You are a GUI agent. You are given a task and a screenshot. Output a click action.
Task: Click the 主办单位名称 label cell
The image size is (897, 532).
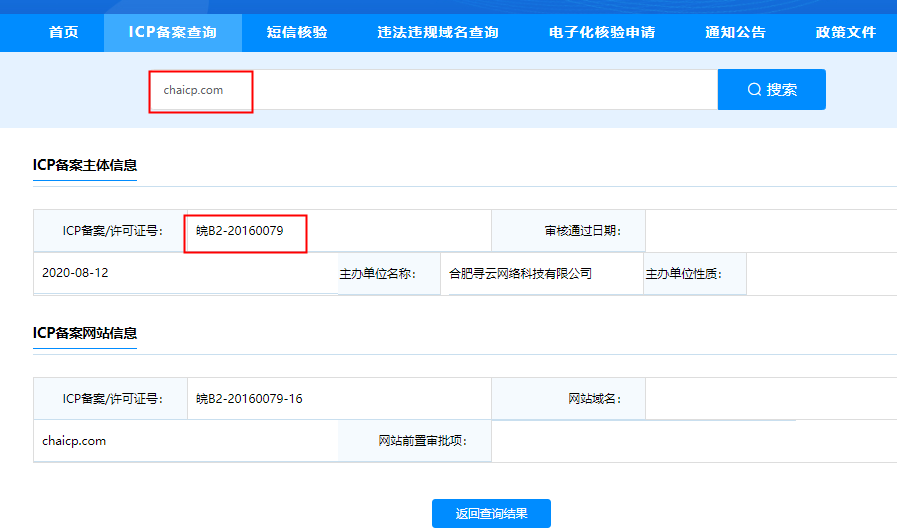(x=377, y=273)
